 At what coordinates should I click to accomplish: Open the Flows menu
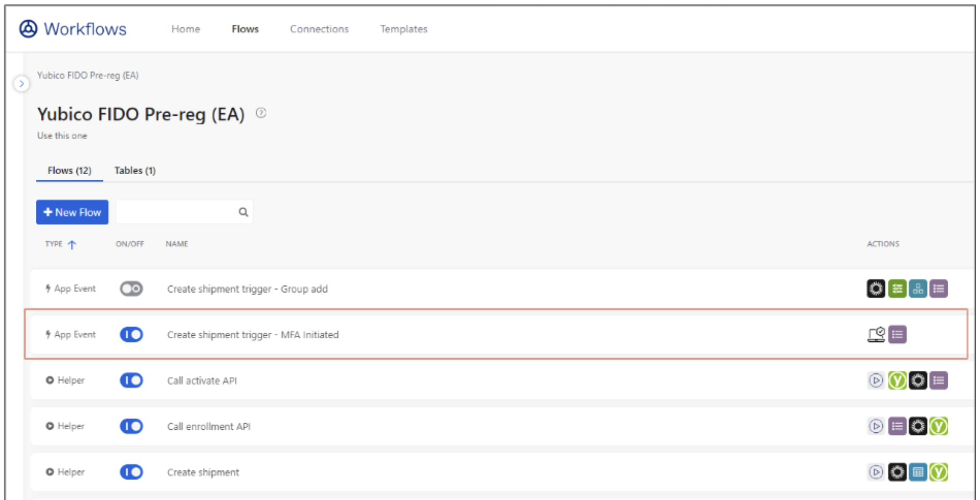(x=245, y=29)
